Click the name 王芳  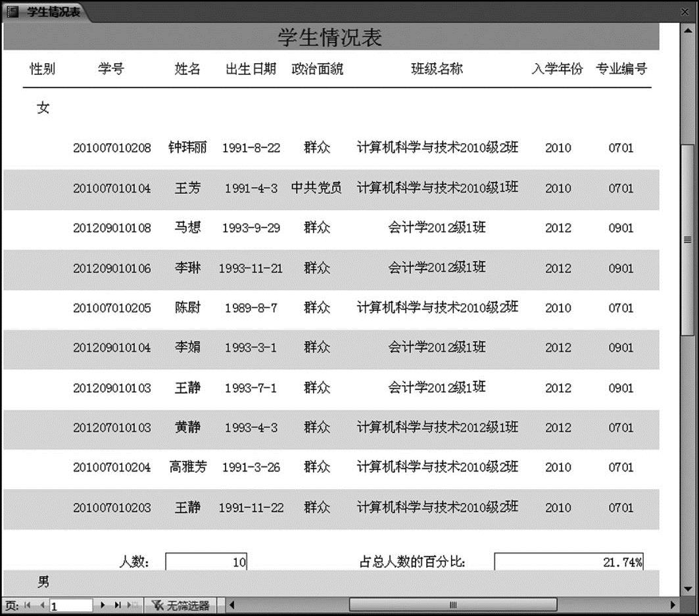tap(187, 187)
